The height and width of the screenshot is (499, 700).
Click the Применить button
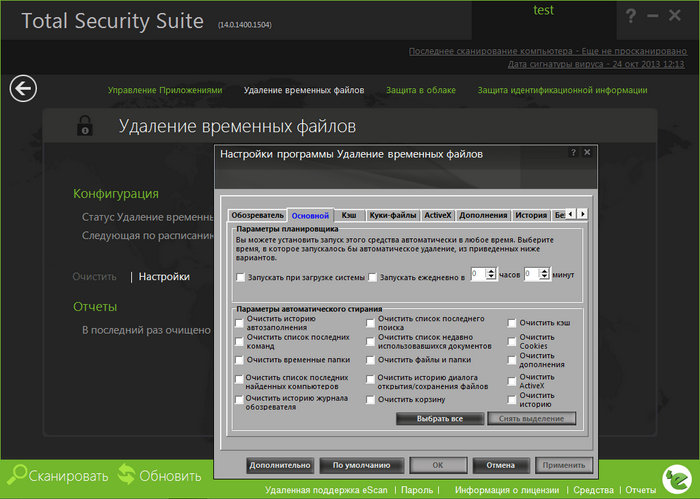[564, 465]
